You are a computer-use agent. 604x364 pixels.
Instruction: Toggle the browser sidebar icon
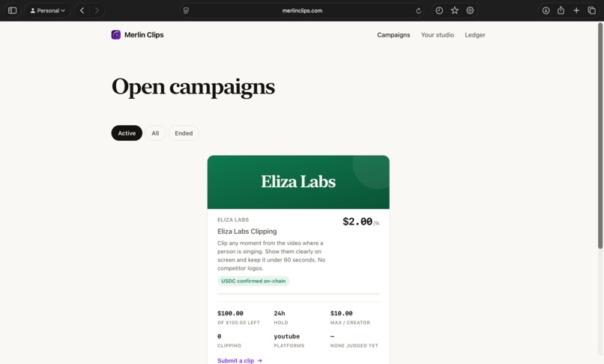pos(12,10)
